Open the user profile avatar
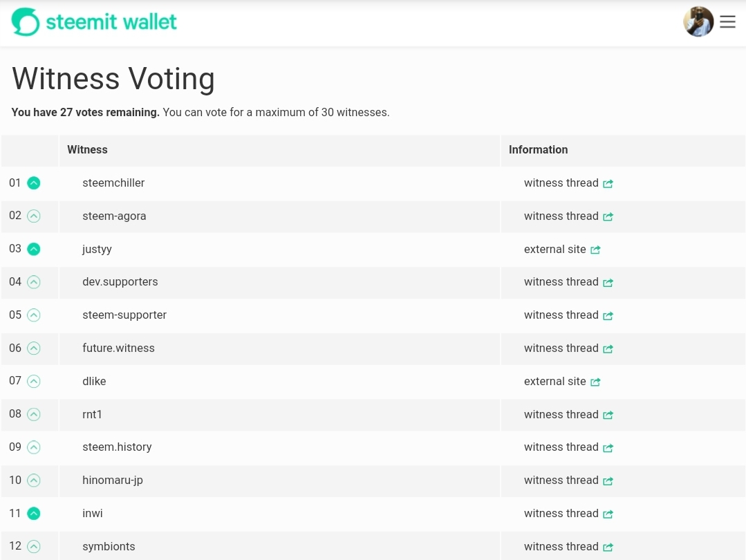Screen dimensions: 746x560 (x=698, y=22)
